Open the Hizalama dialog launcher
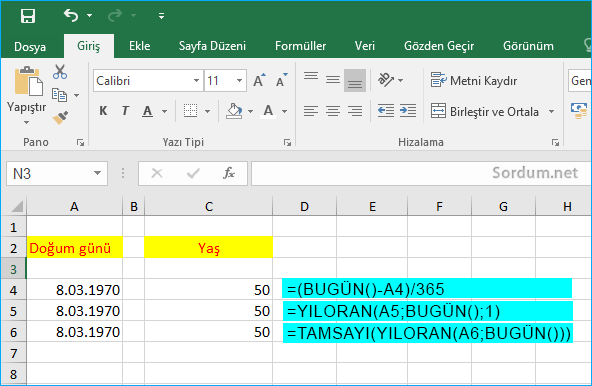The image size is (592, 386). click(555, 142)
